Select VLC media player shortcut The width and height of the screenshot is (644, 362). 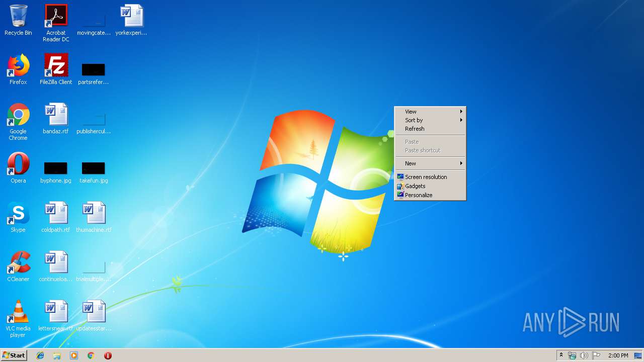[18, 319]
